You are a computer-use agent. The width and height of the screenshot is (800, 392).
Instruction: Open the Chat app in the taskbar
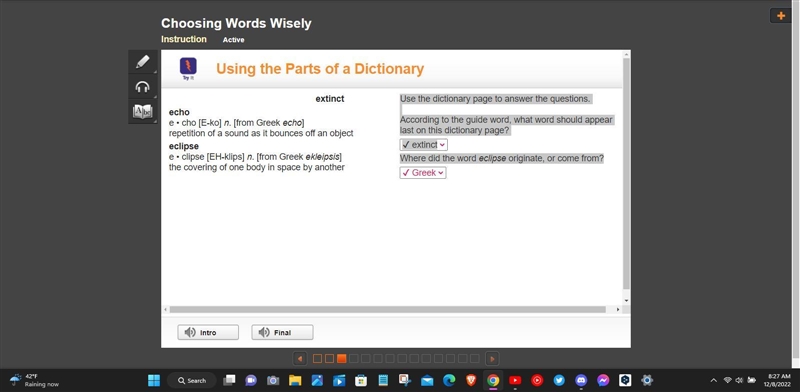coord(251,380)
